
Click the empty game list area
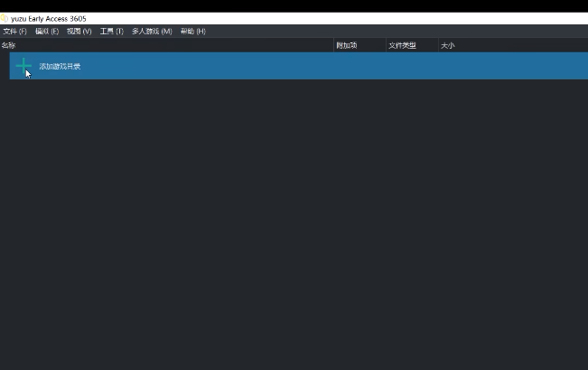point(294,226)
